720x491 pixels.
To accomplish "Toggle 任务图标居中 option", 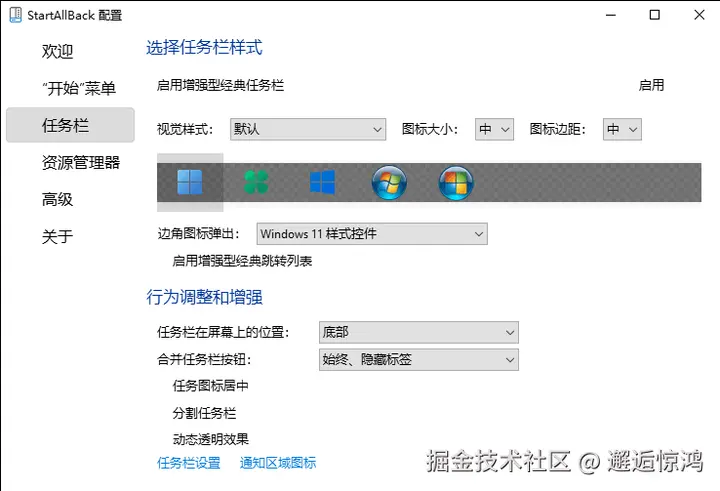I will [210, 386].
